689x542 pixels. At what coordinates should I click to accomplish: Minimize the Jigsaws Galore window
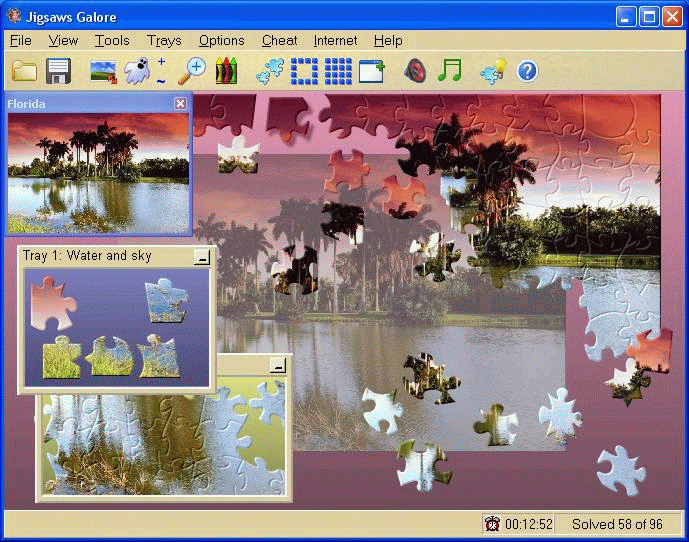tap(626, 17)
